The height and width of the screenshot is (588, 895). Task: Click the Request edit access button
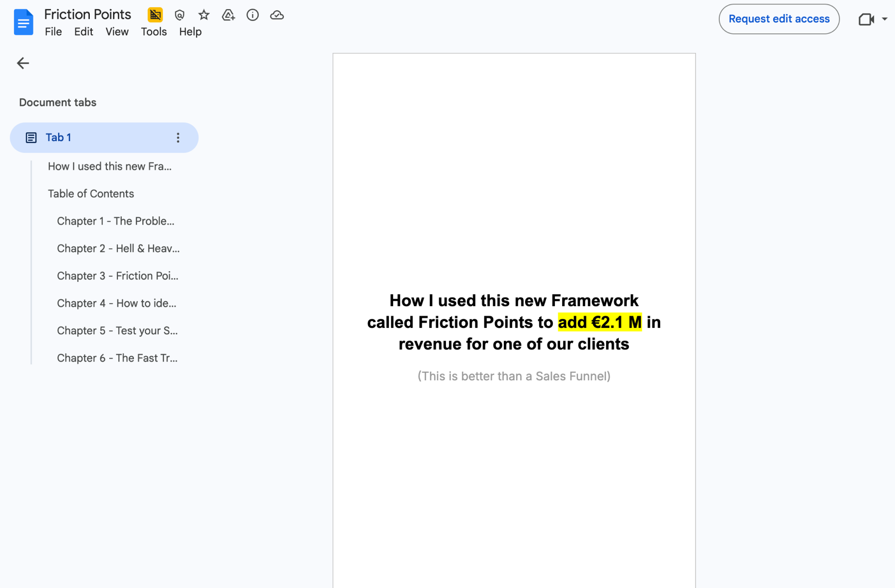pyautogui.click(x=779, y=19)
